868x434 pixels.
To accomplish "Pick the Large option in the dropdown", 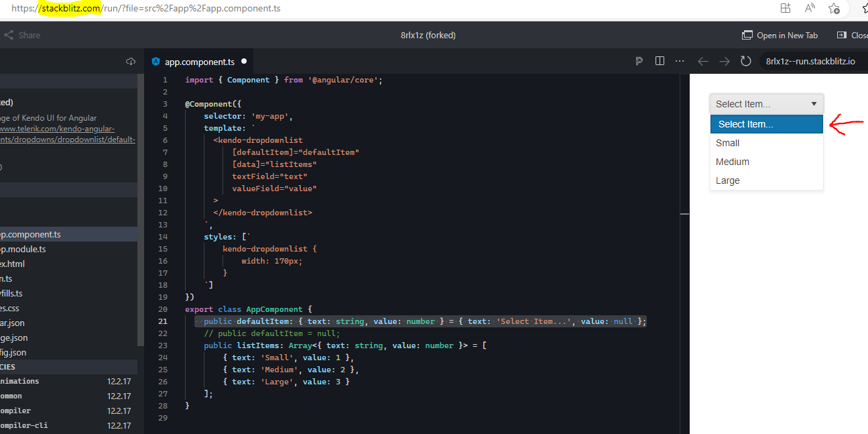I will (728, 180).
